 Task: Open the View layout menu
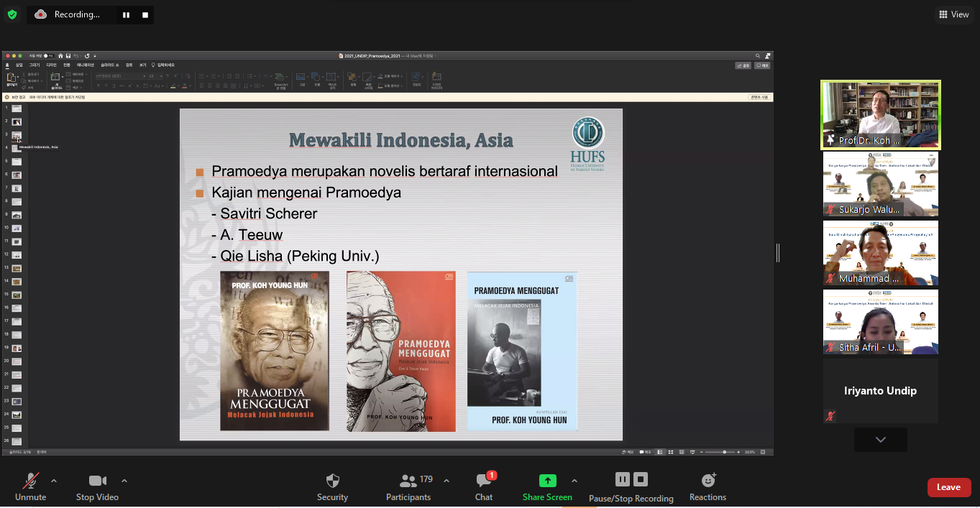953,14
